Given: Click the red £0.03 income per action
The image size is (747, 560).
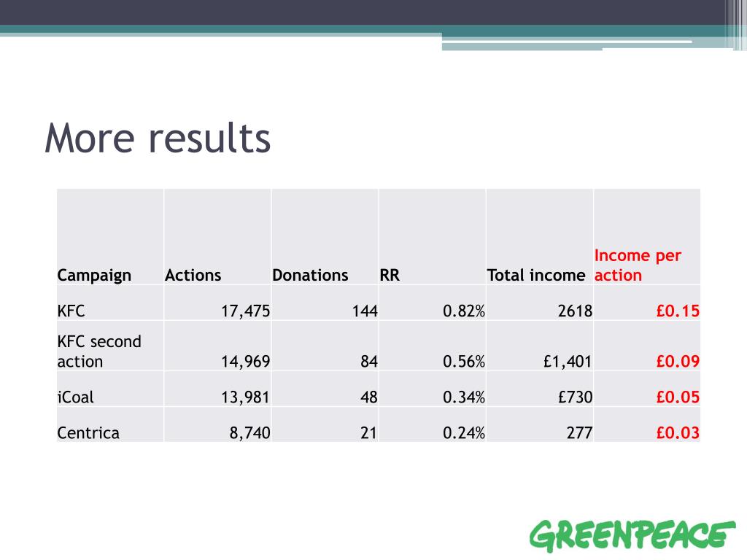Looking at the screenshot, I should [x=678, y=433].
